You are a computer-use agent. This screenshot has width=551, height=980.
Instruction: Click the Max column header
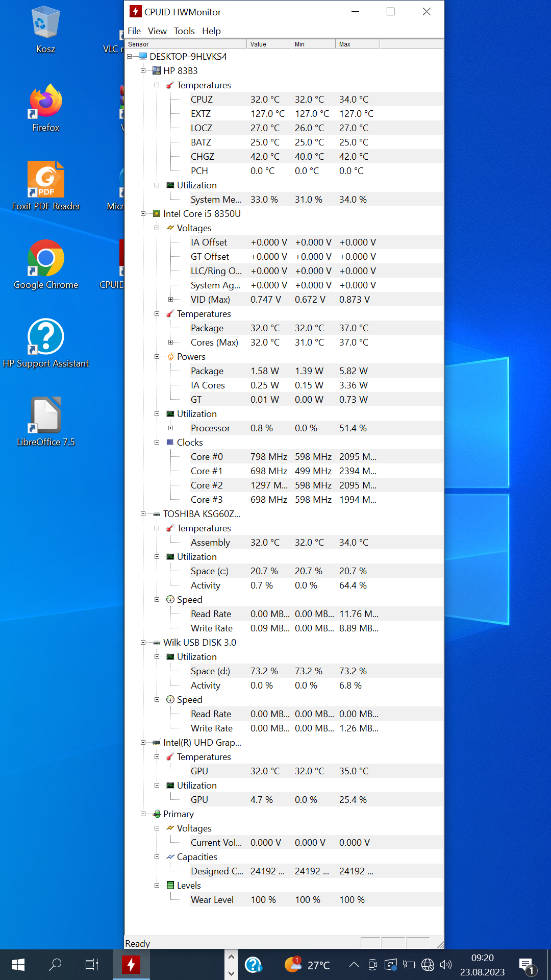357,44
